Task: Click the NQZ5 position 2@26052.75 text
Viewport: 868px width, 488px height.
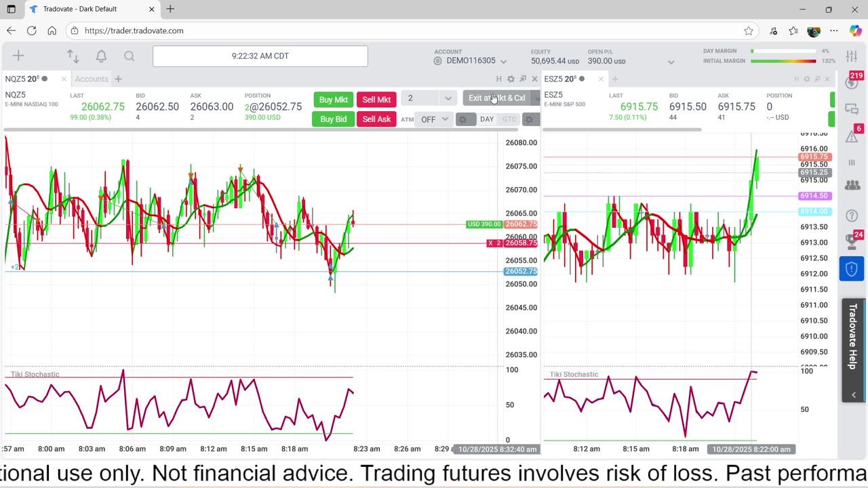Action: click(273, 107)
